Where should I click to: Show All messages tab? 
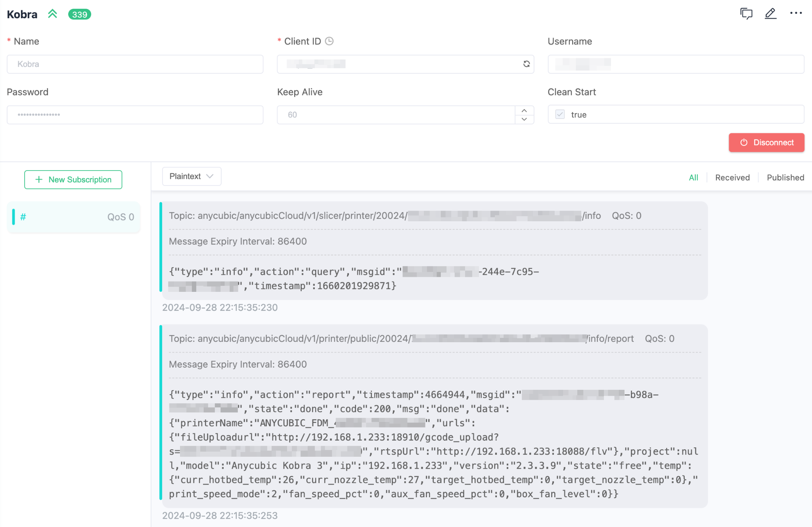pos(693,178)
